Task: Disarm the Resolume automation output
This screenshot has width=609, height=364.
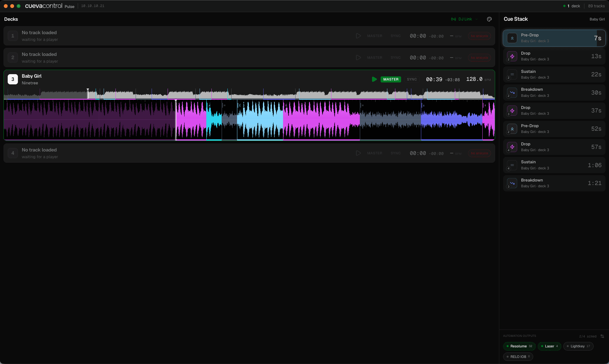Action: [519, 346]
